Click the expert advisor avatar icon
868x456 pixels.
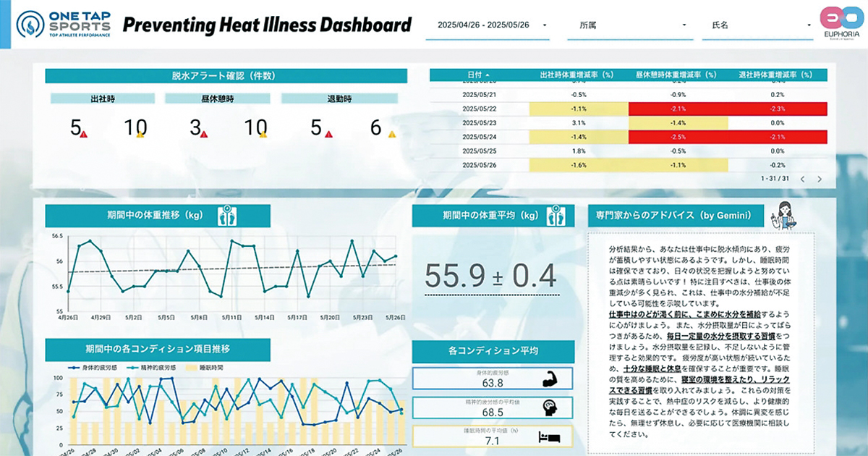pyautogui.click(x=784, y=215)
